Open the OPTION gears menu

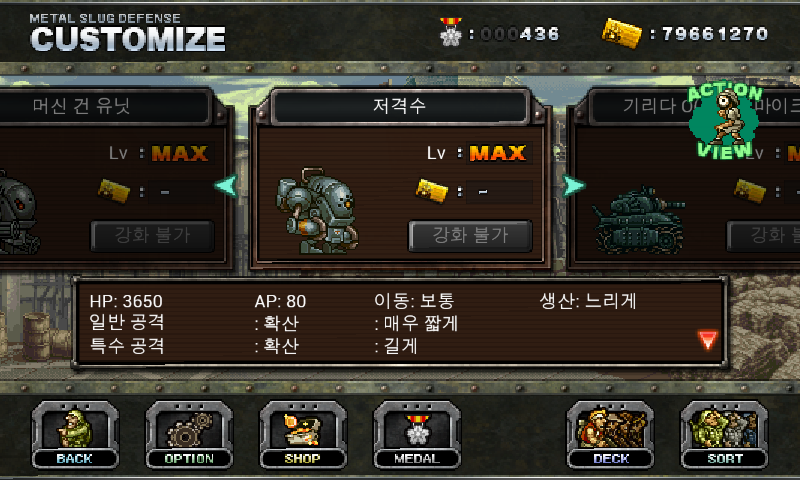click(189, 435)
